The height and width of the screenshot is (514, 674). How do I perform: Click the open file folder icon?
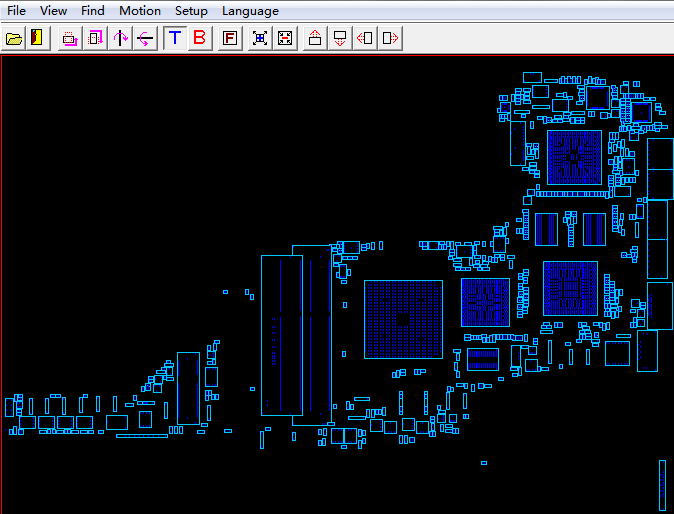pos(14,38)
